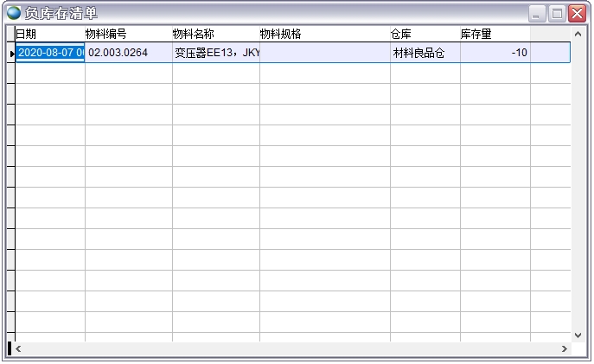The image size is (594, 364).
Task: Click the horizontal scrollbar left arrow
Action: click(18, 348)
